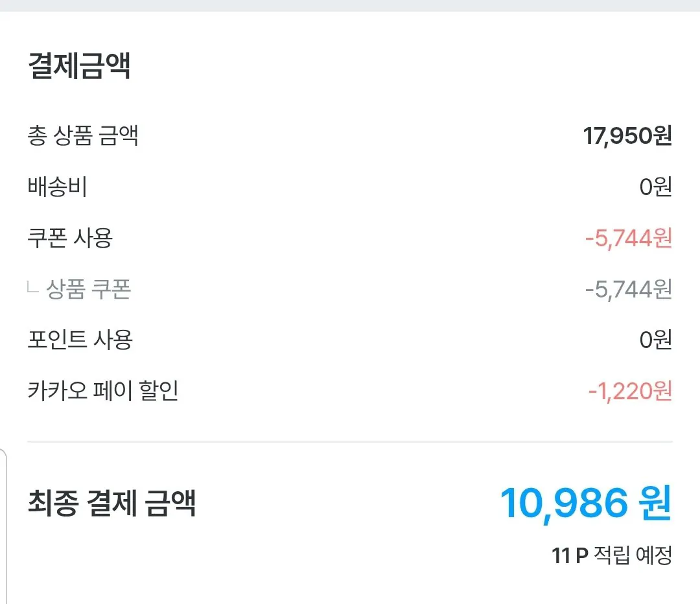Select the 최종 결제 금액 label

point(111,503)
